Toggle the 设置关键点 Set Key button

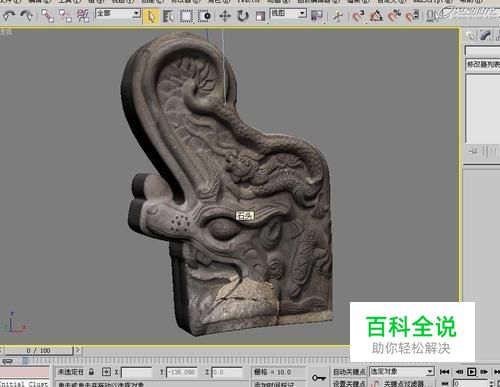click(x=349, y=383)
